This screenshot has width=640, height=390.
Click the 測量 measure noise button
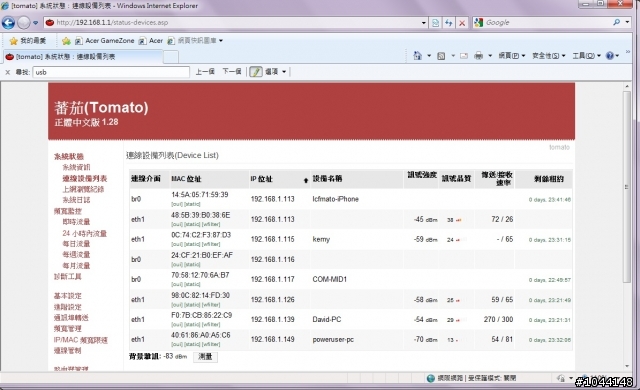click(x=205, y=357)
